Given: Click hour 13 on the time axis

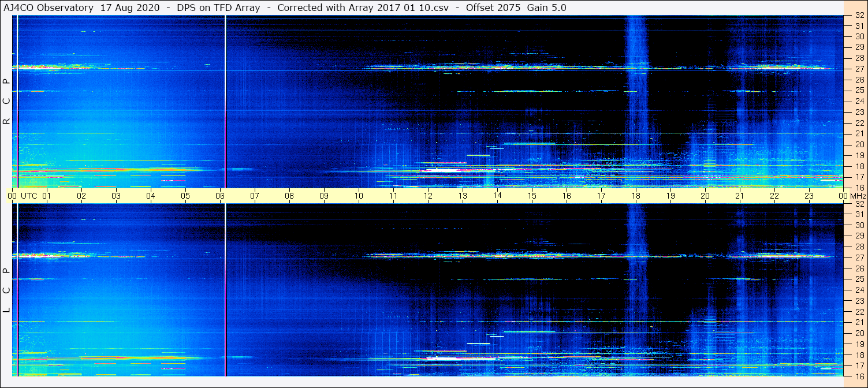Looking at the screenshot, I should pyautogui.click(x=463, y=196).
